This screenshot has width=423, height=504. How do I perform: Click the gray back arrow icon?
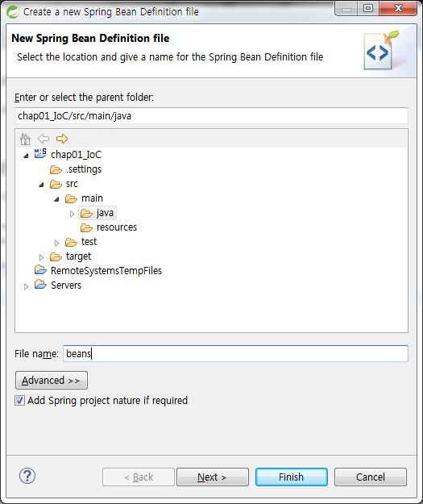point(44,139)
